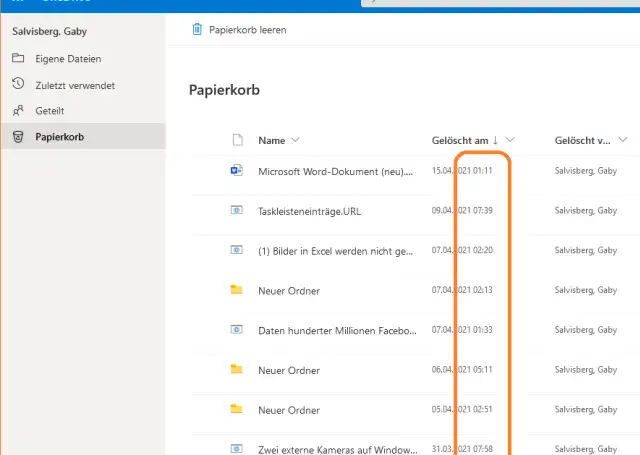The width and height of the screenshot is (640, 455).
Task: Click the folder icon beside Eigene Dateien
Action: click(x=18, y=59)
